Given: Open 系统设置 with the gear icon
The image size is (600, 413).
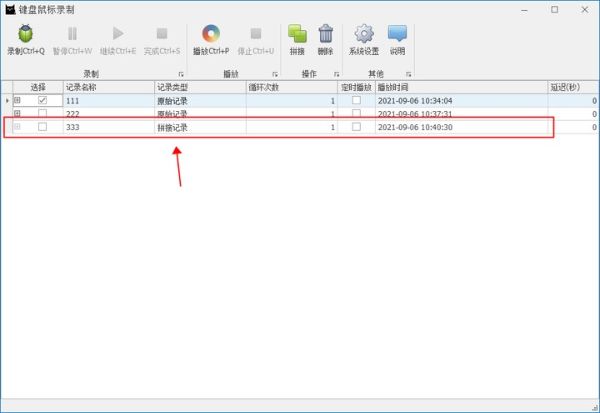Looking at the screenshot, I should click(364, 40).
